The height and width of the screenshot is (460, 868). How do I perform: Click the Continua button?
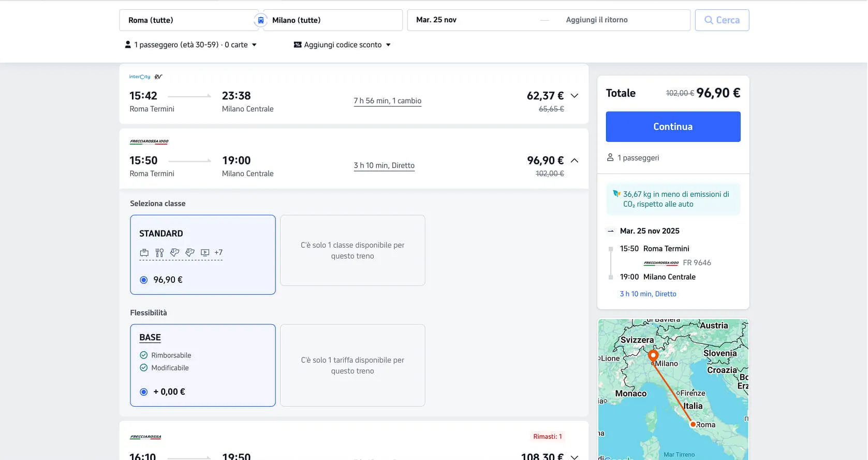(x=673, y=126)
